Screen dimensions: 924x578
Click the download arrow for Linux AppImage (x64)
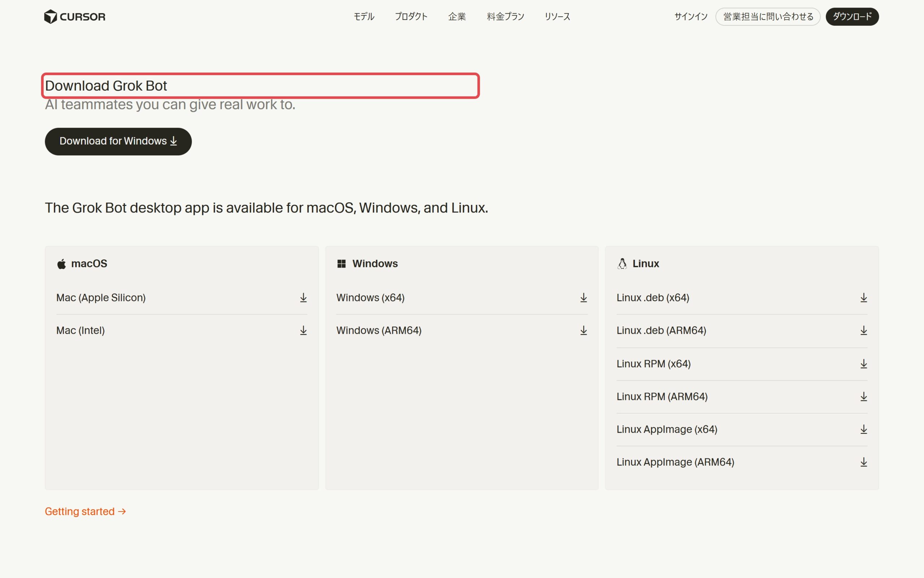click(864, 430)
